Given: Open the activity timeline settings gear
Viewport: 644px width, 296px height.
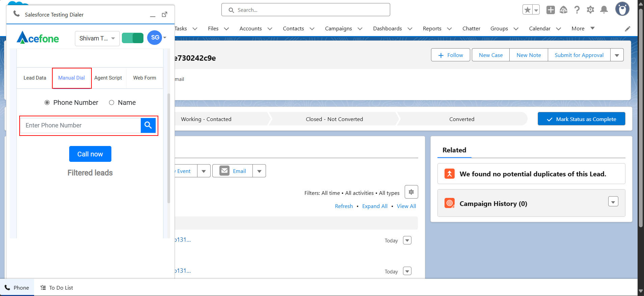Looking at the screenshot, I should (411, 192).
